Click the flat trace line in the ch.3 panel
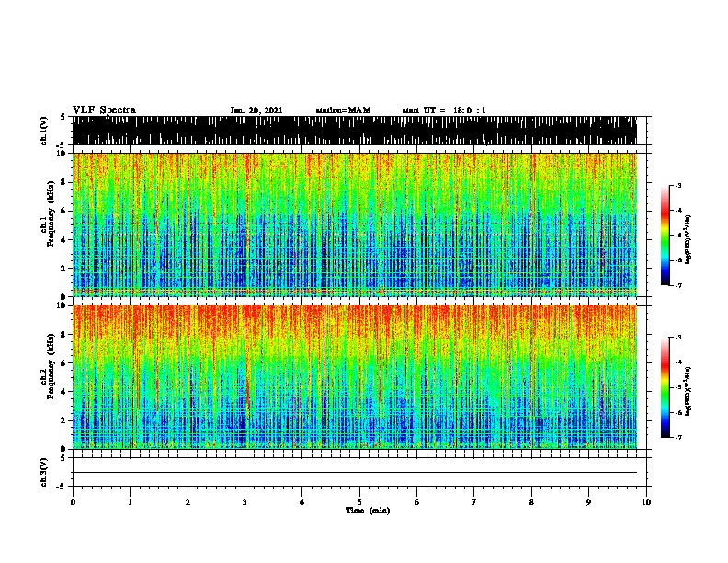 (355, 473)
